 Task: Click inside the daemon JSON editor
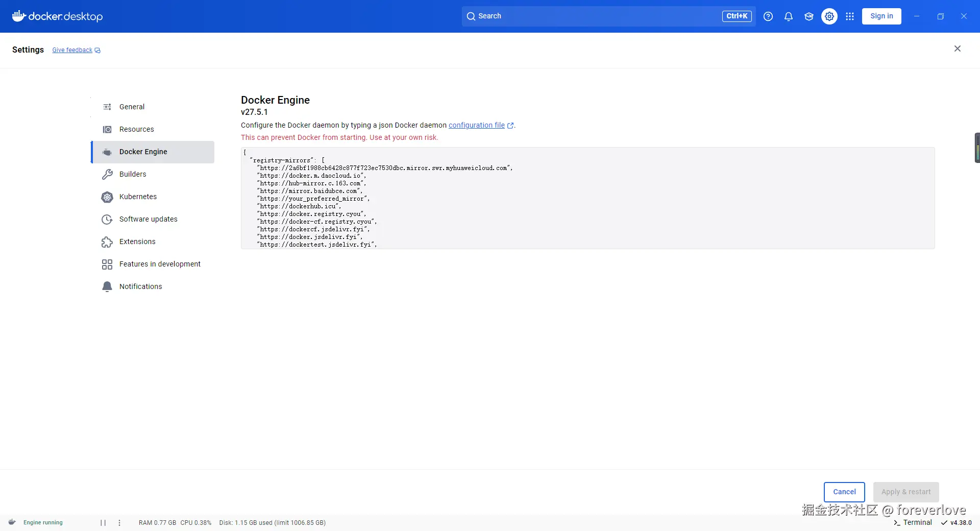pyautogui.click(x=587, y=198)
